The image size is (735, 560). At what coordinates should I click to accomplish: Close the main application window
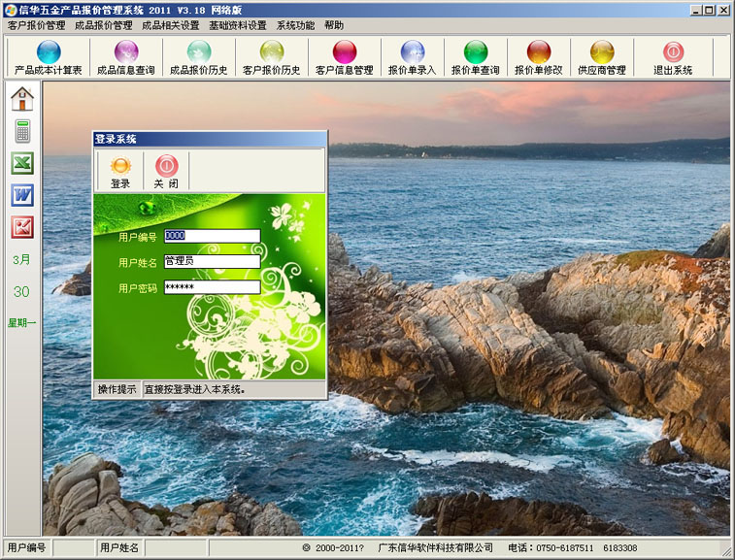click(x=723, y=10)
